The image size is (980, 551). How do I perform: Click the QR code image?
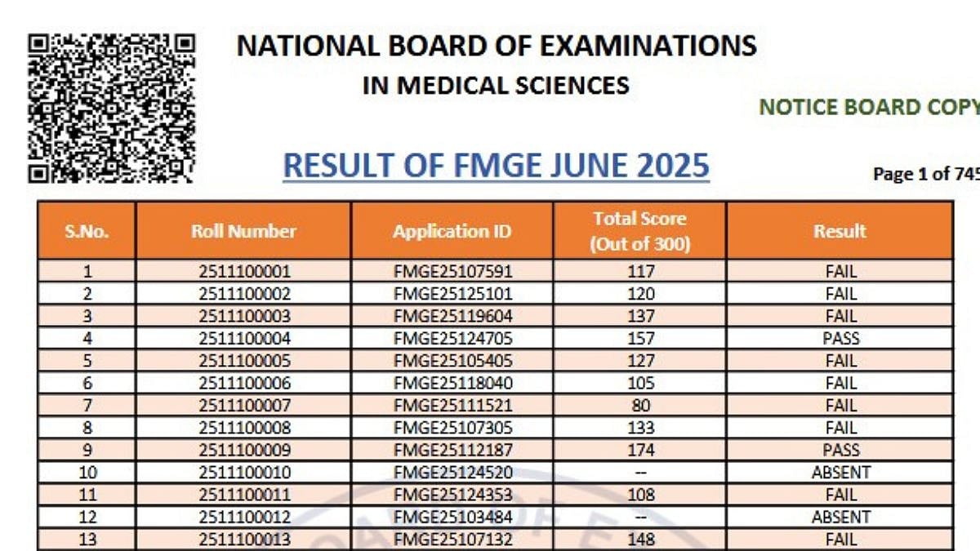click(x=112, y=107)
